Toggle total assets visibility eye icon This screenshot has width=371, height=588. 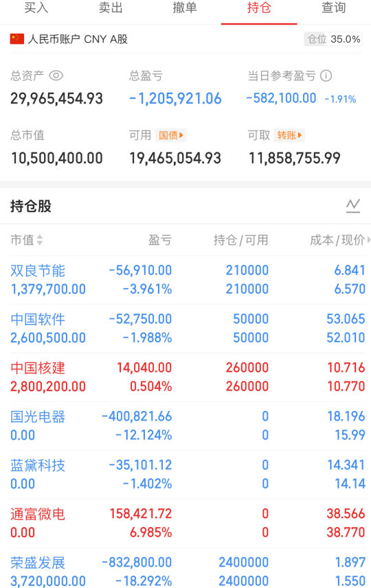56,75
